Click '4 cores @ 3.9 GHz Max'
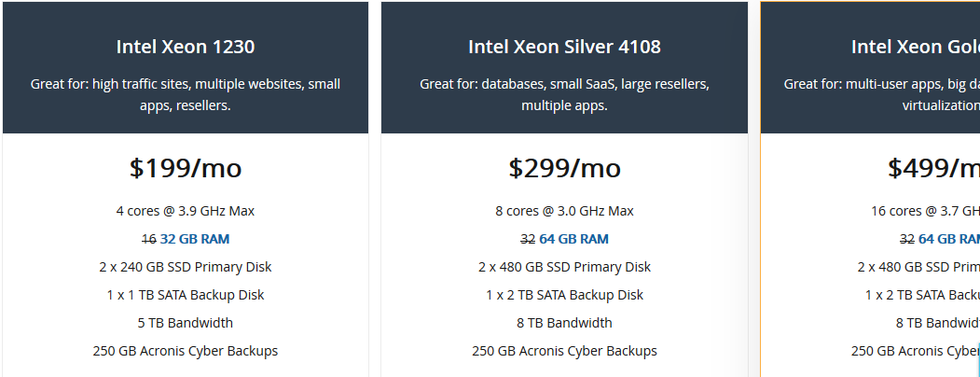Viewport: 980px width, 377px height. [x=185, y=211]
